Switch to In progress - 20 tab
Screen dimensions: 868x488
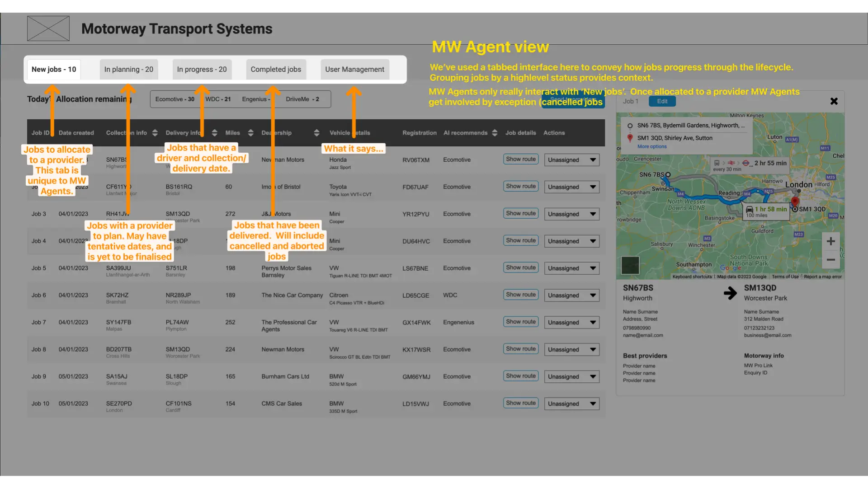pos(202,70)
